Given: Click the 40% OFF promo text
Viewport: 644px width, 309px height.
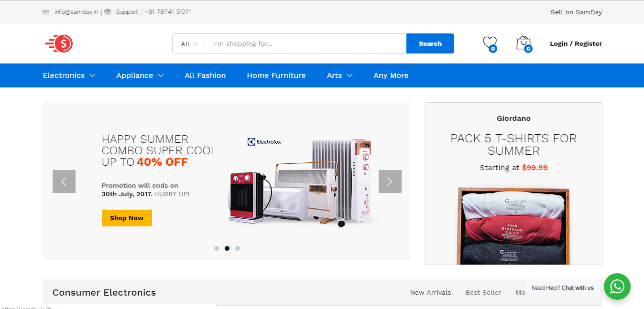Looking at the screenshot, I should [x=162, y=162].
